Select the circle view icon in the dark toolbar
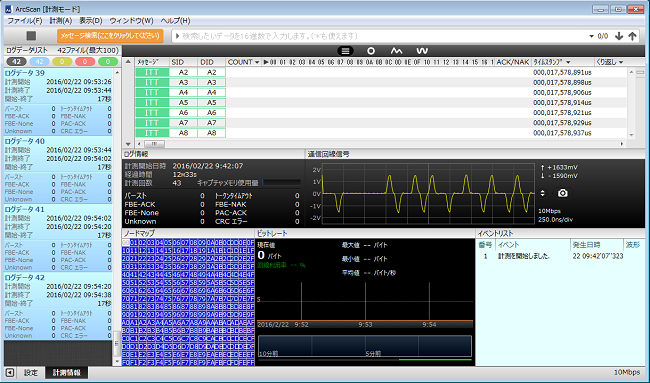 pyautogui.click(x=371, y=51)
